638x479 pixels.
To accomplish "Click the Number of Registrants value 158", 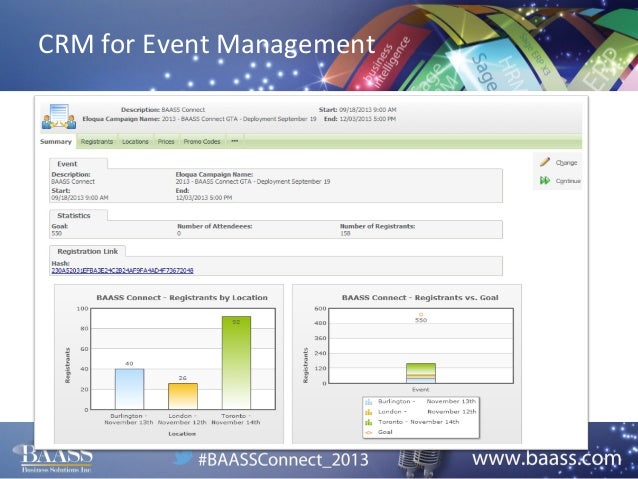I will 345,234.
